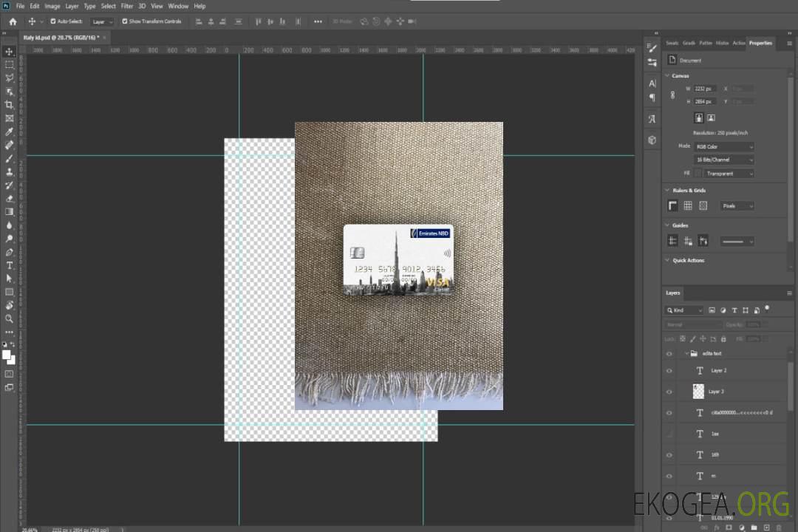Select the Horizontal Type tool
The height and width of the screenshot is (532, 798).
(10, 265)
